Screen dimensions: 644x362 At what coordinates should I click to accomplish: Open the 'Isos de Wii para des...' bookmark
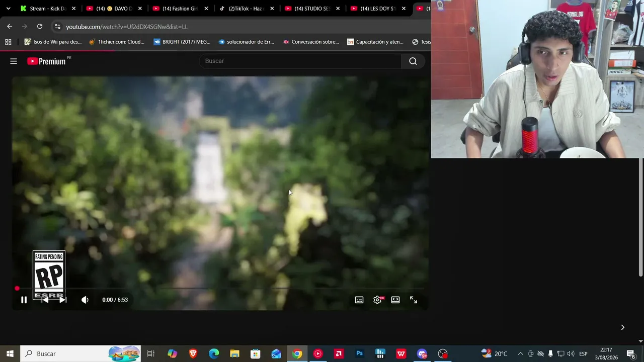[x=53, y=42]
